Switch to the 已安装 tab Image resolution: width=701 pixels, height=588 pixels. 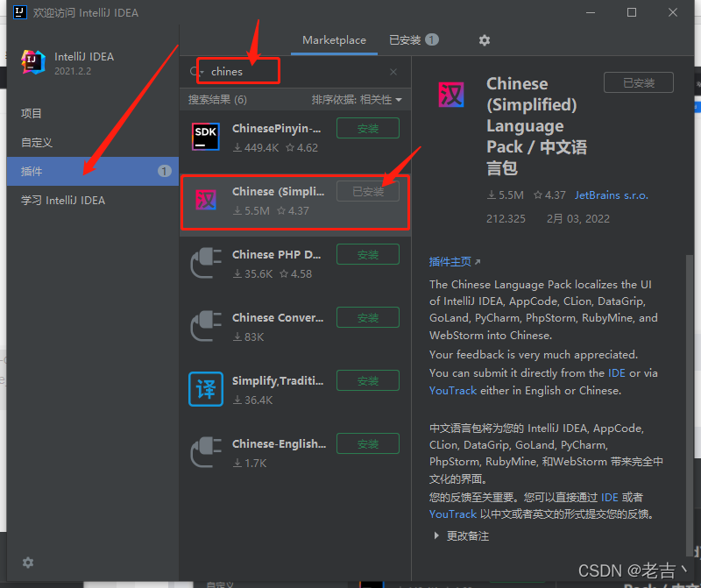(x=414, y=40)
